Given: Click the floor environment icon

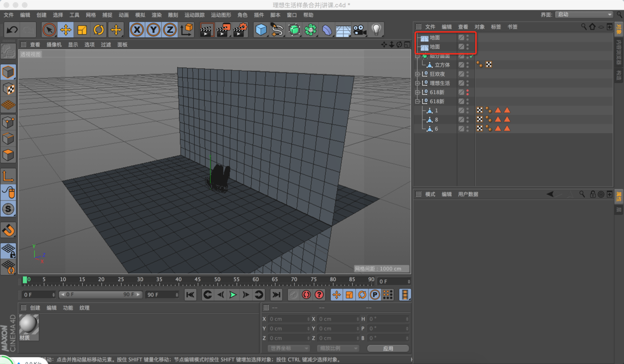Looking at the screenshot, I should point(343,30).
